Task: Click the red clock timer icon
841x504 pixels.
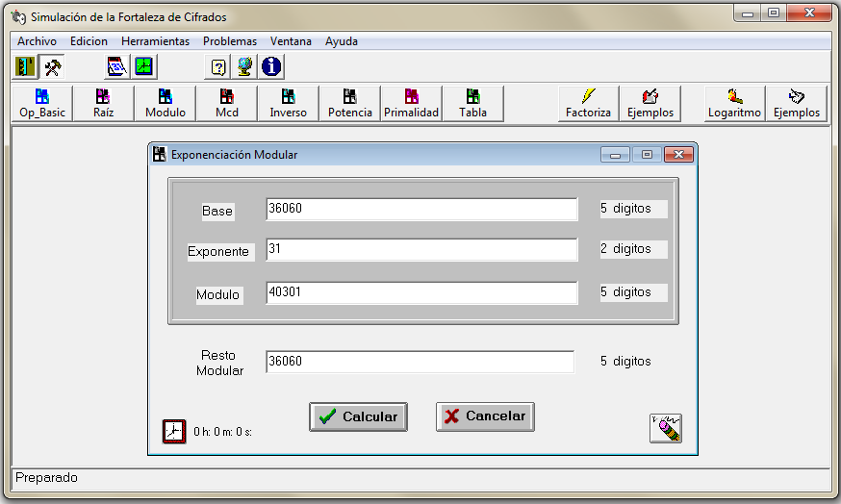Action: (x=174, y=431)
